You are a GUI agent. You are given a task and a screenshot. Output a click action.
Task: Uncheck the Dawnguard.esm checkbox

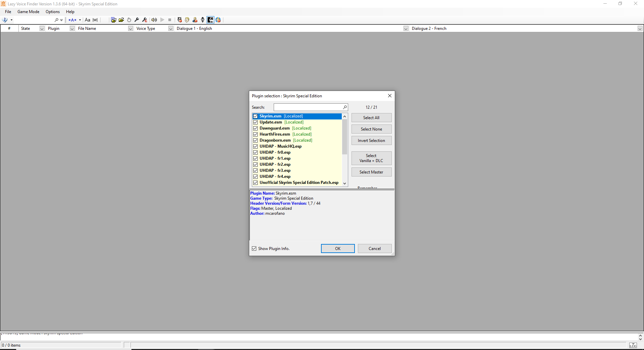tap(255, 128)
